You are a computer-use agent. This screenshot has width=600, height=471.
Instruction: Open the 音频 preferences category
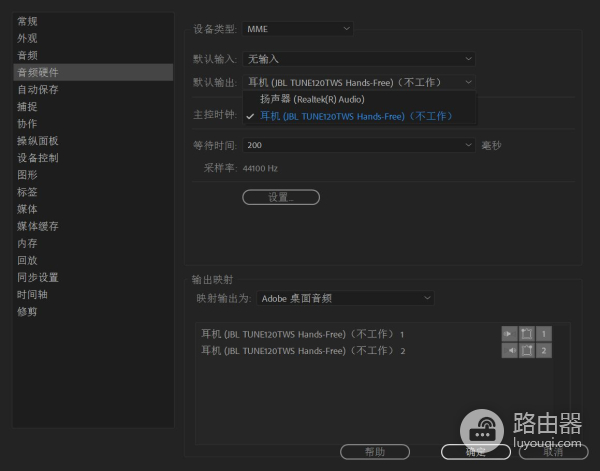click(x=93, y=55)
